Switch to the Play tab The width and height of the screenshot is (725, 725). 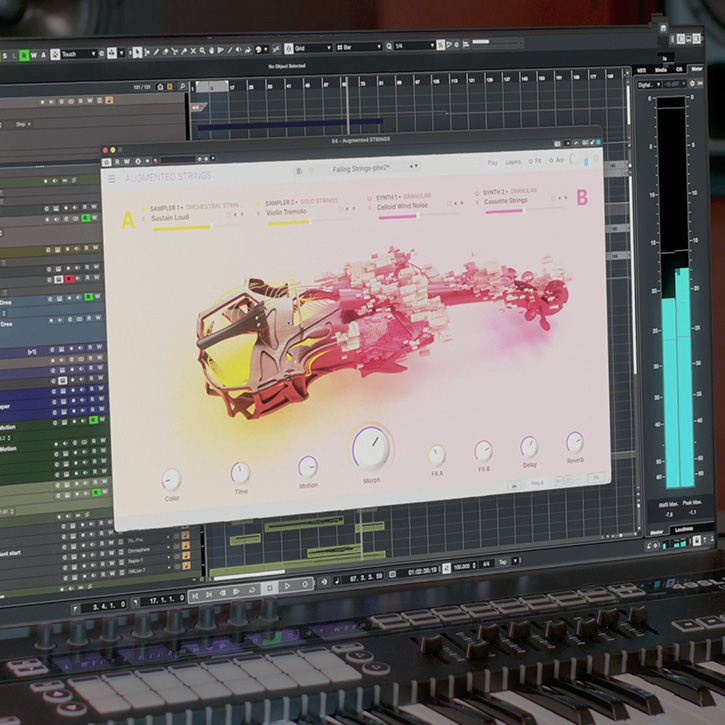coord(492,163)
